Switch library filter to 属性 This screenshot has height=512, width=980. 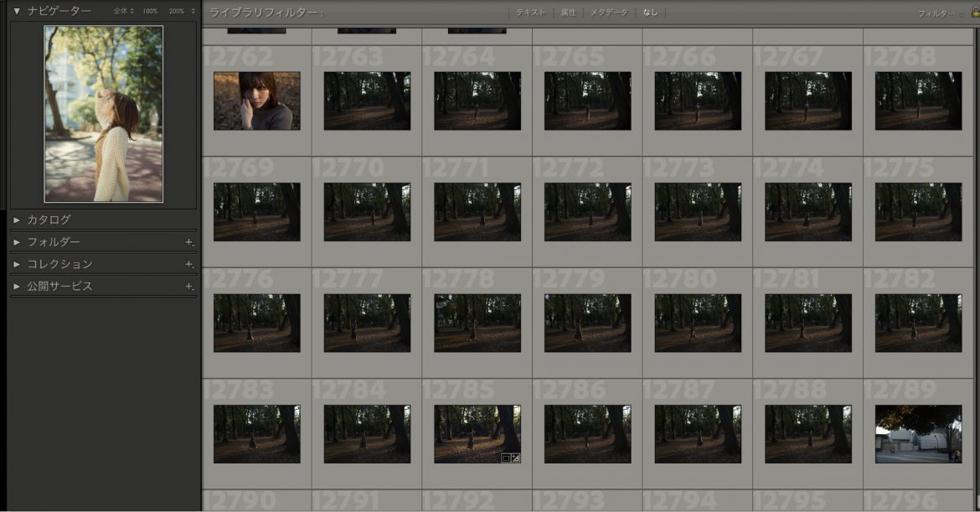[x=568, y=13]
